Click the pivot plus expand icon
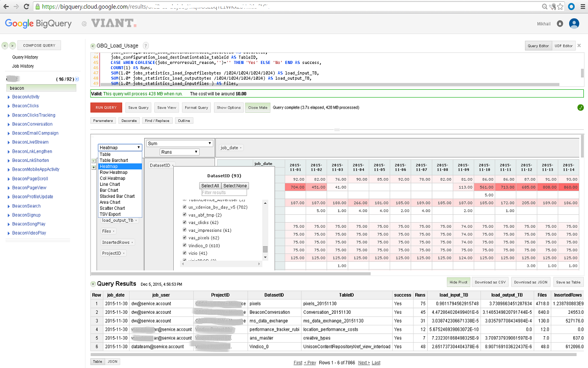Viewport: 588px width, 368px height. [94, 167]
